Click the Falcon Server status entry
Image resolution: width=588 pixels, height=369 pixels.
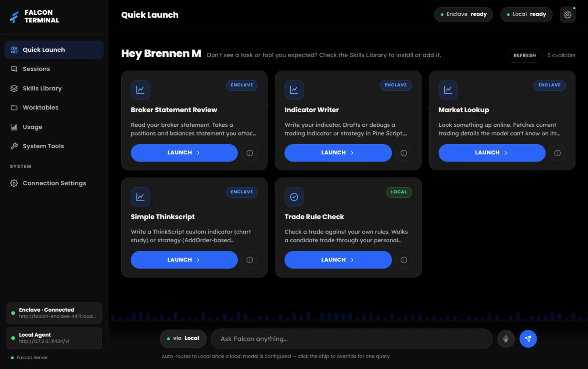pos(29,358)
